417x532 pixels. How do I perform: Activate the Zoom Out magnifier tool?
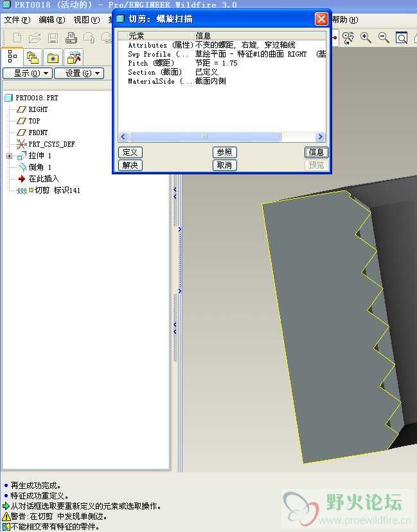coord(384,38)
